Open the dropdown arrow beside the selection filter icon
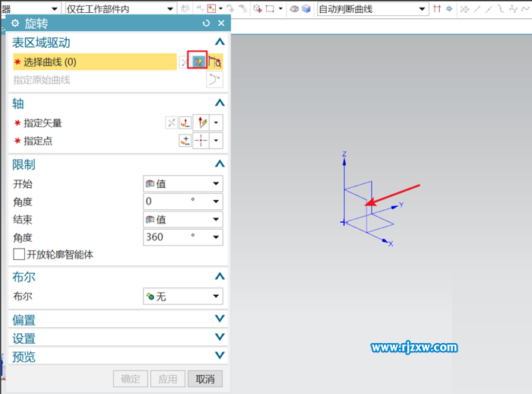The width and height of the screenshot is (532, 394). coord(220,8)
